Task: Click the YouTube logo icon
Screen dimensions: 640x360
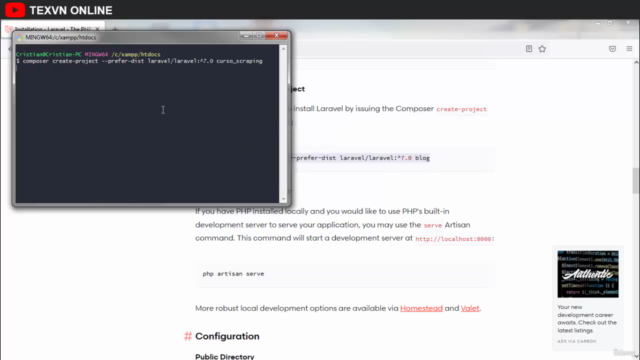Action: click(15, 10)
